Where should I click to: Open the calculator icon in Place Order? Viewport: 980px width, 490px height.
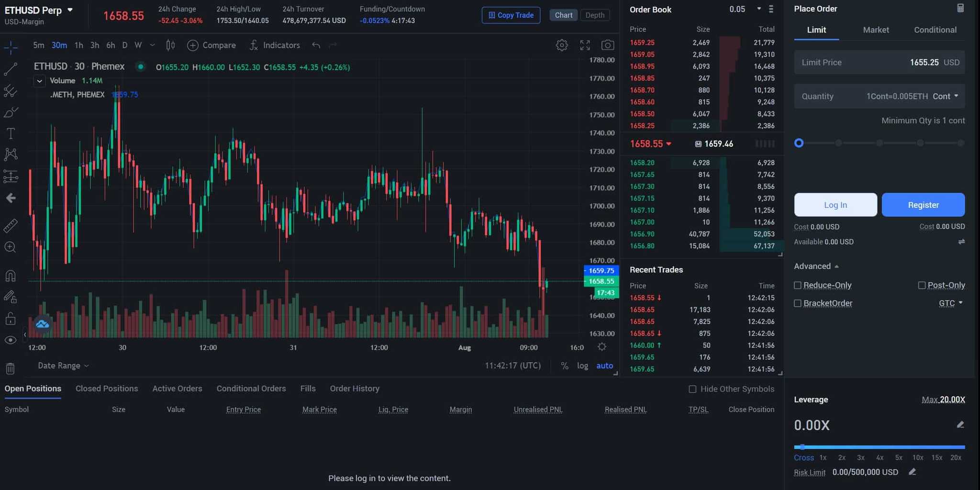point(960,8)
